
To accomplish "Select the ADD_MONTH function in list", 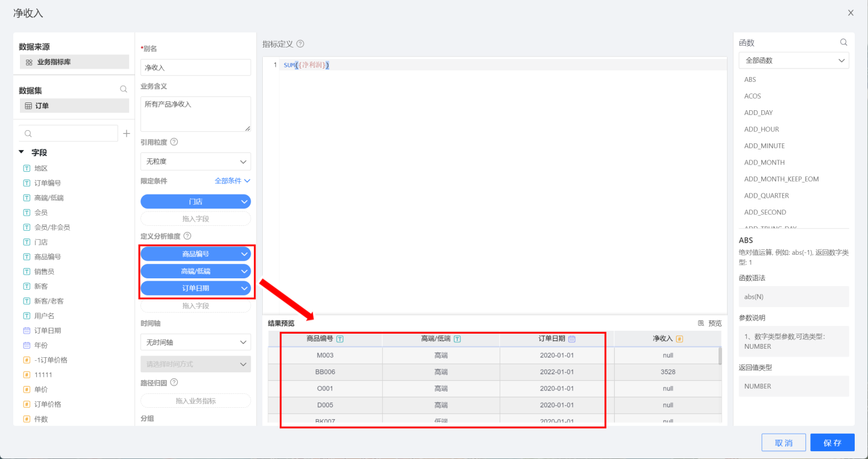I will click(764, 163).
